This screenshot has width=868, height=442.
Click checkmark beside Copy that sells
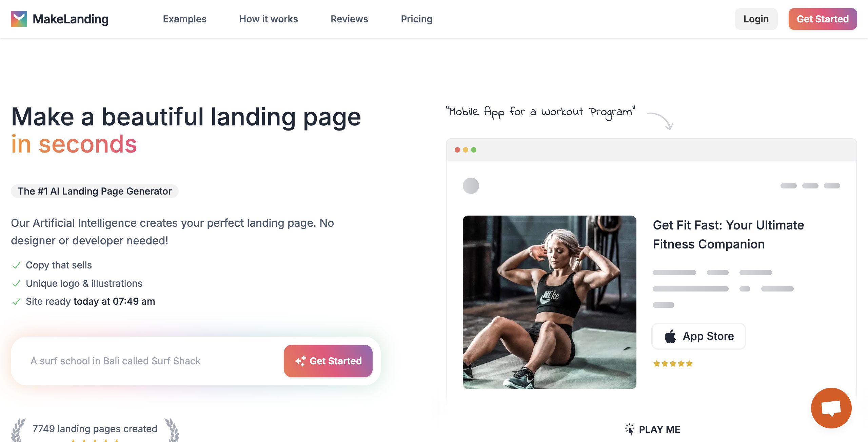[x=16, y=265]
